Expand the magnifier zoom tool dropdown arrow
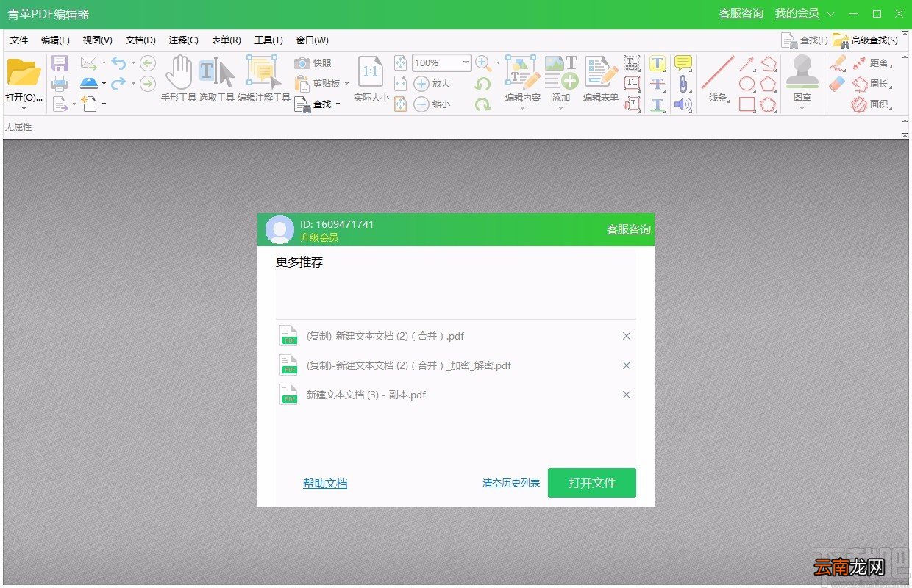Screen dimensions: 912x588 click(498, 63)
